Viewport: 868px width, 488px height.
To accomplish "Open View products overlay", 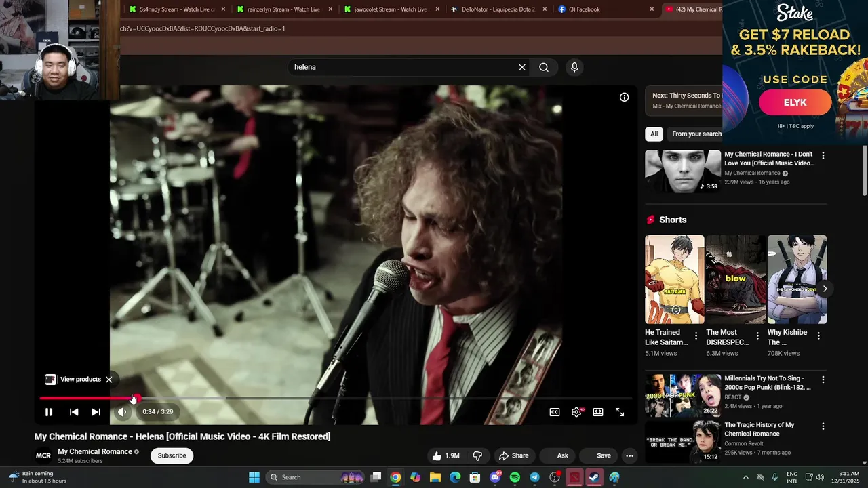I will tap(73, 380).
